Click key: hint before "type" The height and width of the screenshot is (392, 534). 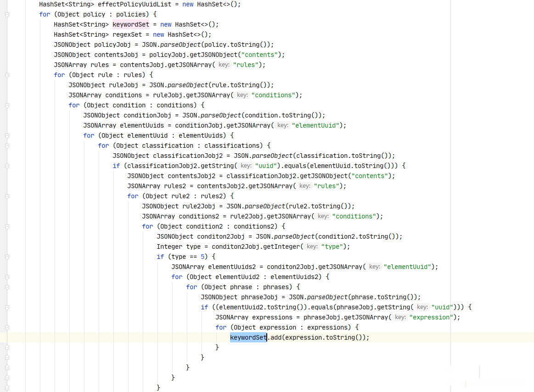[x=312, y=246]
